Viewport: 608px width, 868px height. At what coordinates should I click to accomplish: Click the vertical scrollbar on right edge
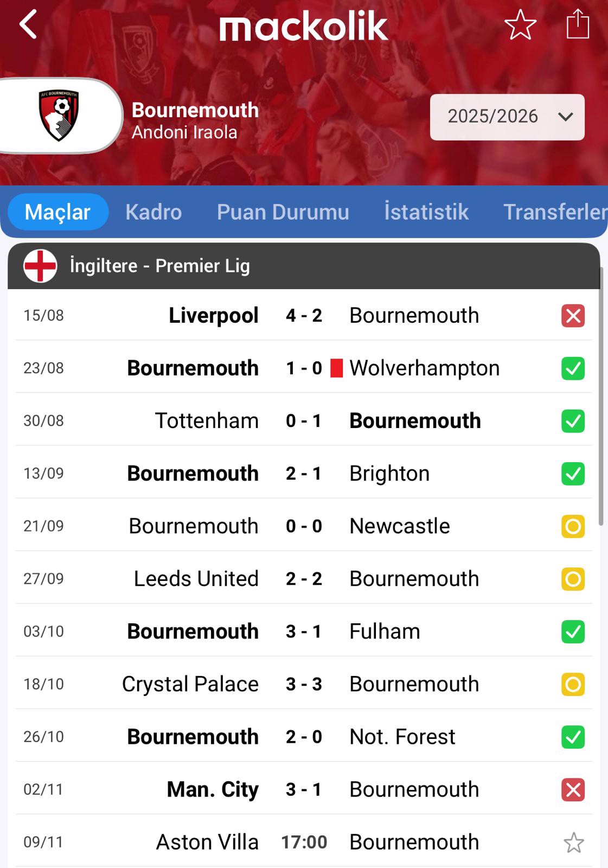click(600, 396)
